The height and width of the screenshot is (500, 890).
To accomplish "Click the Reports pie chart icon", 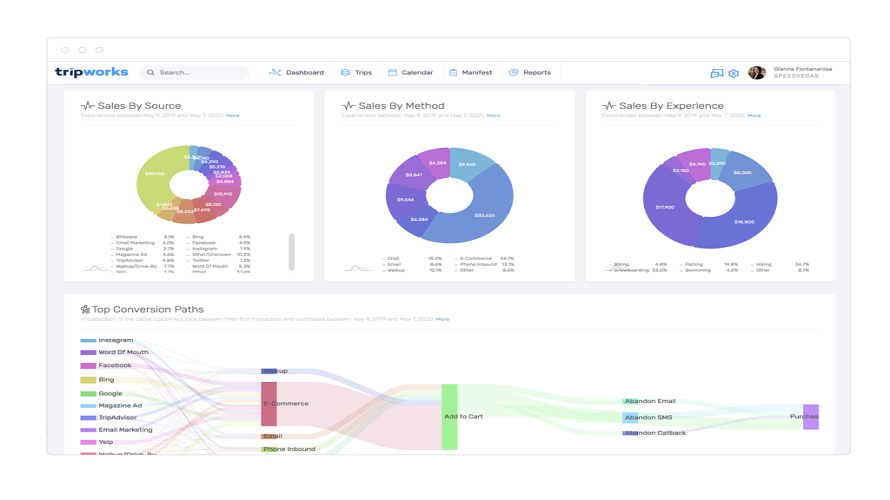I will tap(513, 73).
